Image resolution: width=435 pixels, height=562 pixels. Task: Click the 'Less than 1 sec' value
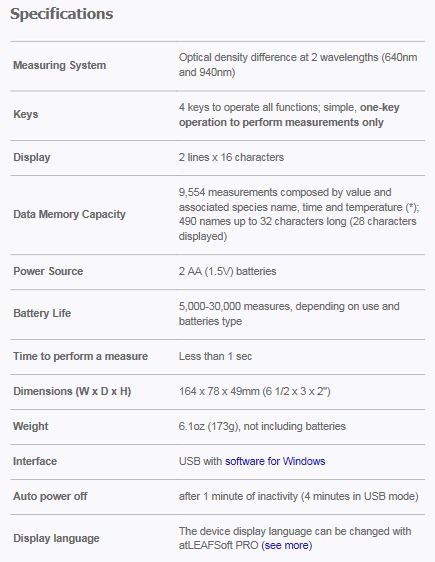pos(215,356)
